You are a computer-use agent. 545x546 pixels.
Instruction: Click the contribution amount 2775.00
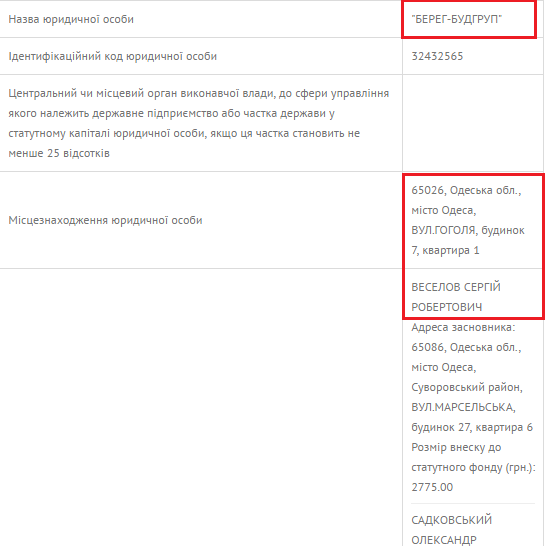[432, 487]
